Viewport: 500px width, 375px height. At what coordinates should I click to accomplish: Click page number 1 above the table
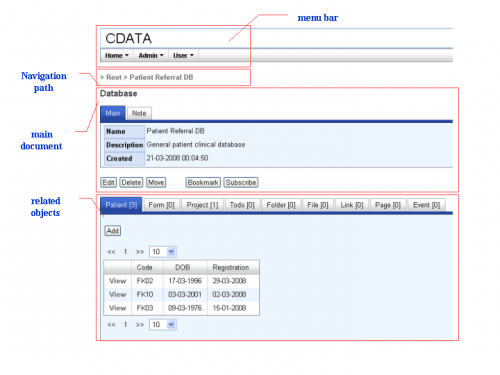125,252
